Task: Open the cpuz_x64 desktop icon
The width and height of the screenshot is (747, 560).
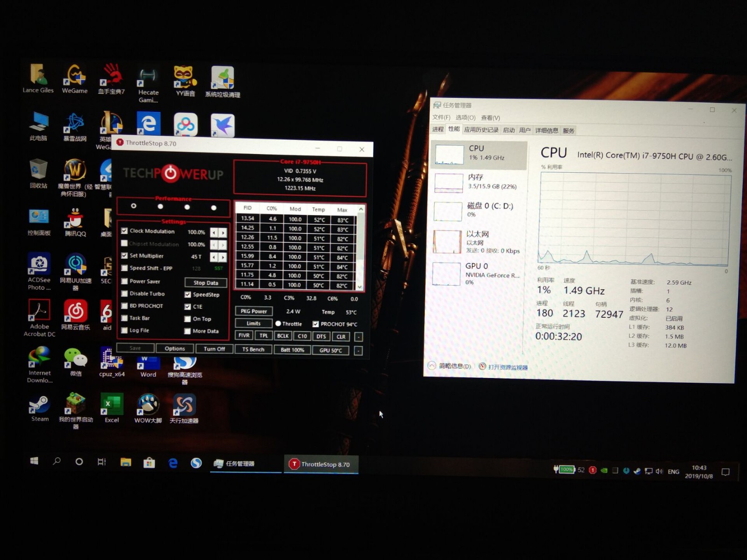Action: pos(112,363)
